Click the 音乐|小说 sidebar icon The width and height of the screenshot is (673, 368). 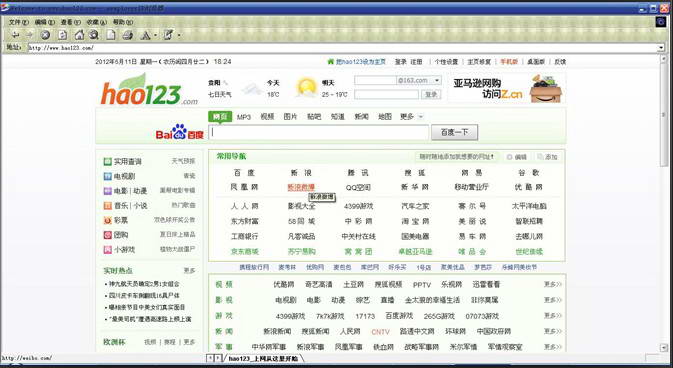107,206
